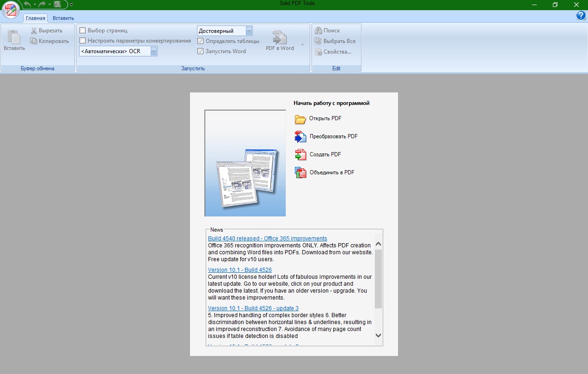588x374 pixels.
Task: Click the Поиск binoculars icon
Action: [318, 31]
